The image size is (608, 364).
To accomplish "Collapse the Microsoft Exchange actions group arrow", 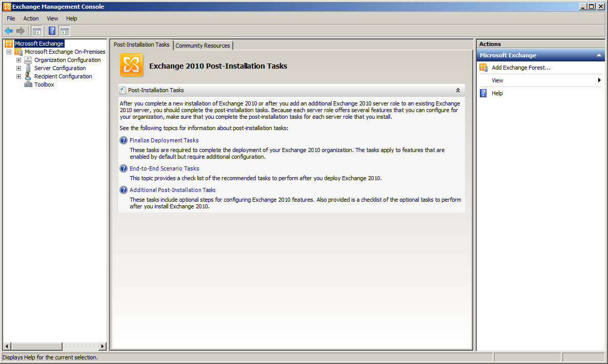I will (x=599, y=55).
